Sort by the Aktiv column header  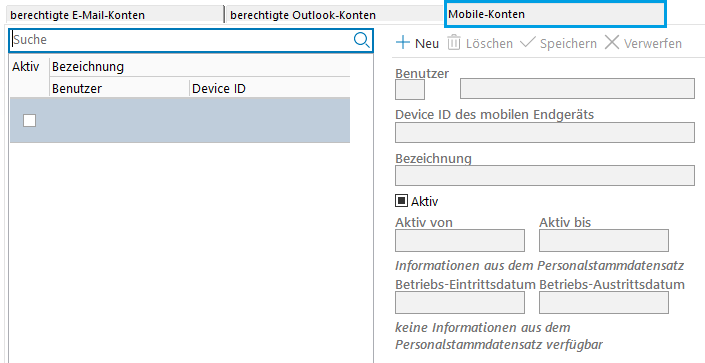(x=30, y=76)
